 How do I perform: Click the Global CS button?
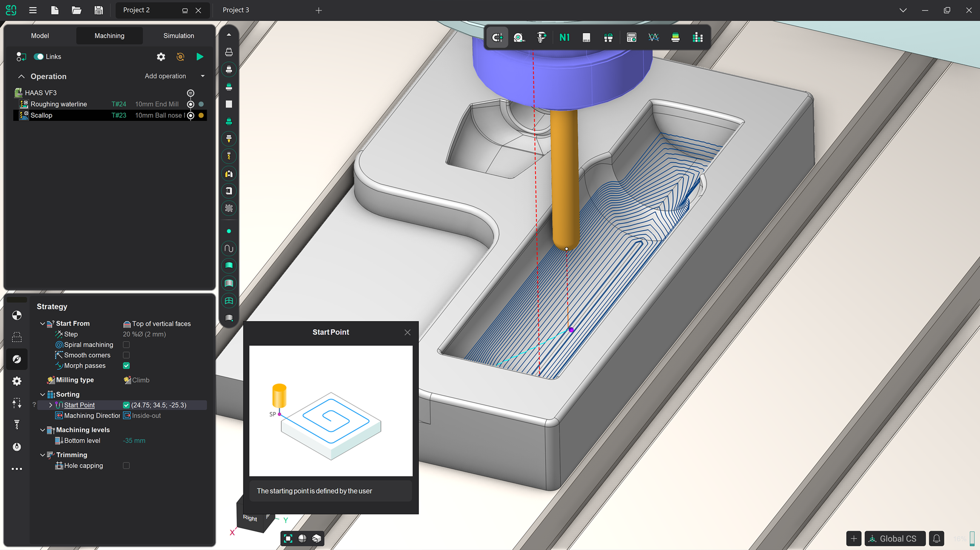895,539
